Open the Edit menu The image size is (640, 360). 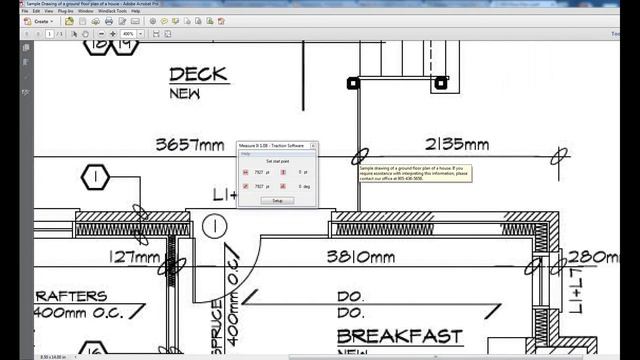pyautogui.click(x=36, y=11)
